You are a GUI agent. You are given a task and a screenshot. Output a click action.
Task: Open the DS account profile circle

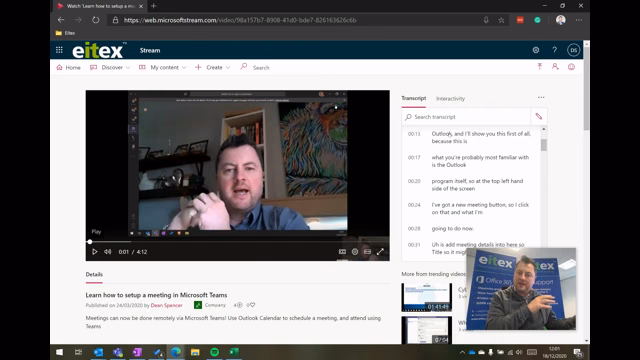coord(573,50)
